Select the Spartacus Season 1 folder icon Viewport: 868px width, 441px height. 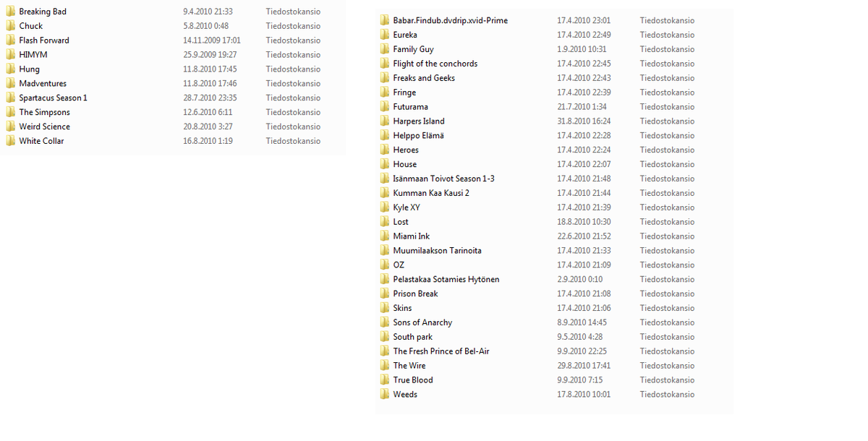tap(11, 98)
